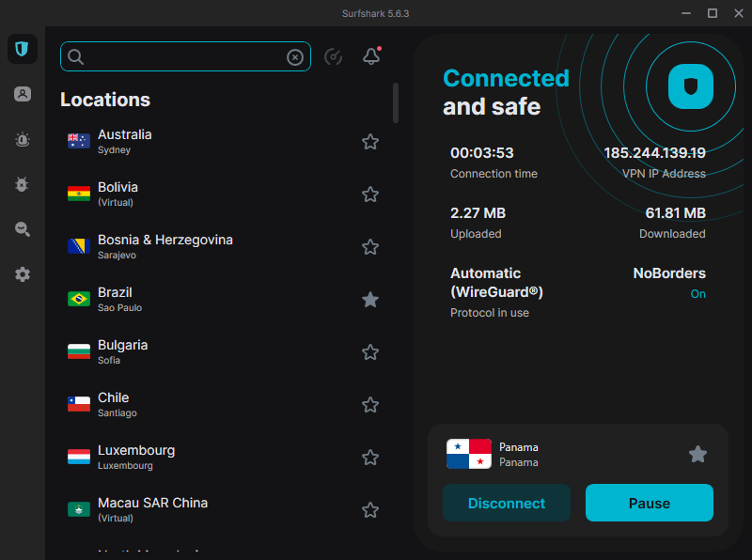Clear the search field with X icon

[x=295, y=57]
